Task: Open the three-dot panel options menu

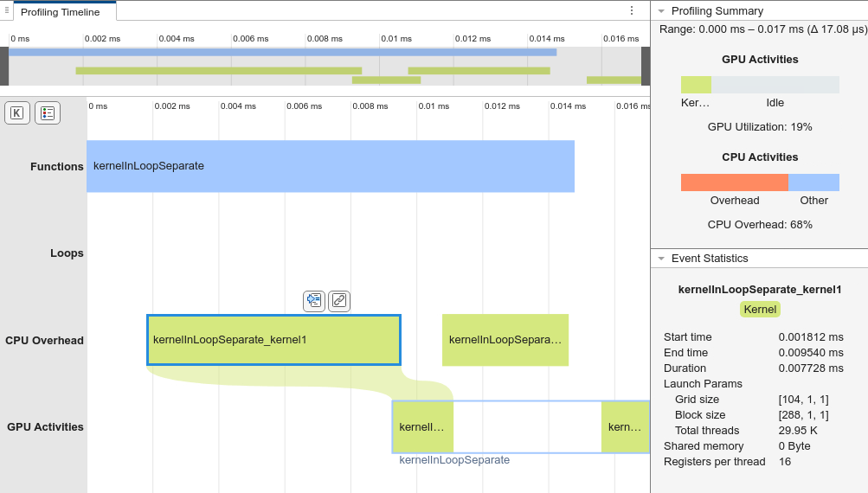Action: pos(632,10)
